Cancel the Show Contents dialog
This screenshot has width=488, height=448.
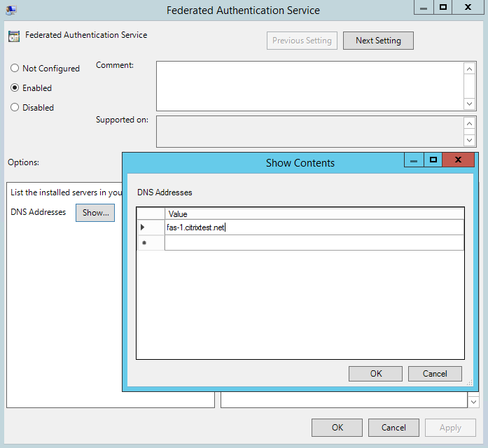(435, 374)
